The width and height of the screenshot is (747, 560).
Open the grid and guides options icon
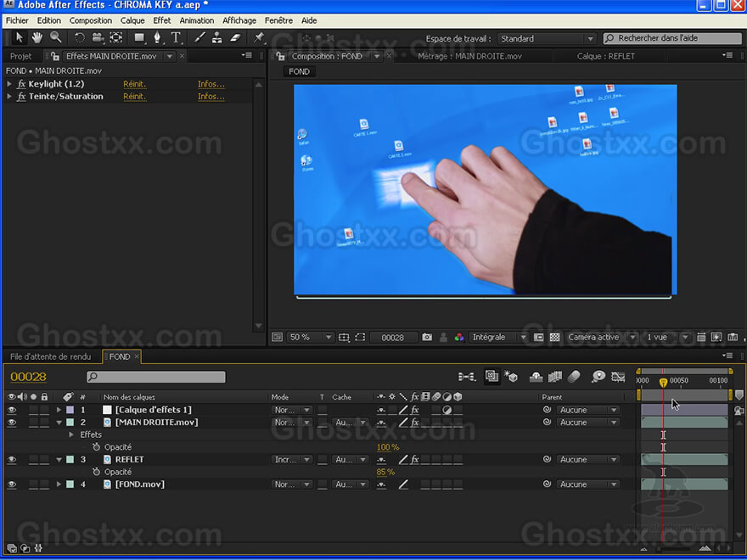[x=344, y=337]
